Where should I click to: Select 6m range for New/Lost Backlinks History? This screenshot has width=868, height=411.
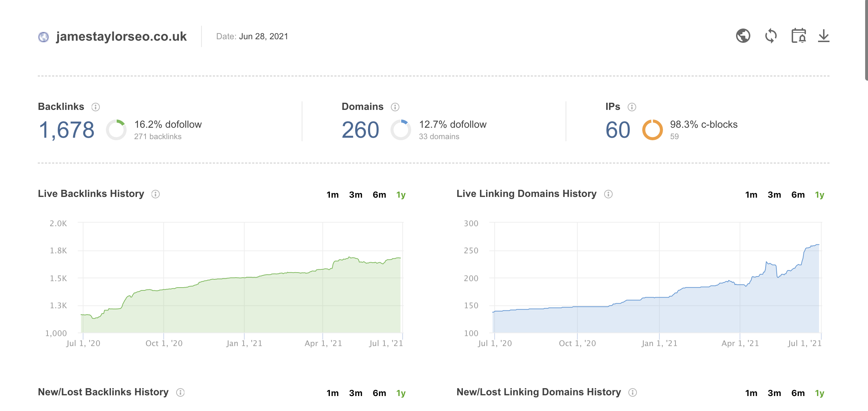(379, 393)
